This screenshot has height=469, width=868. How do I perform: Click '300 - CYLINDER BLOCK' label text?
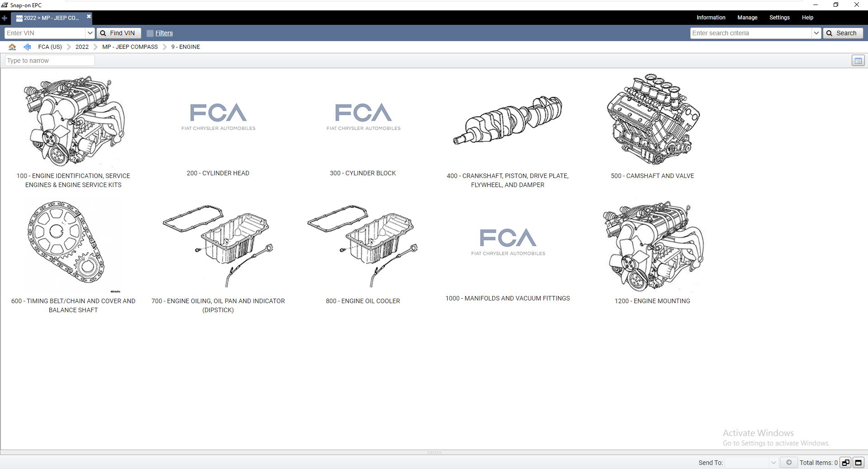click(363, 173)
